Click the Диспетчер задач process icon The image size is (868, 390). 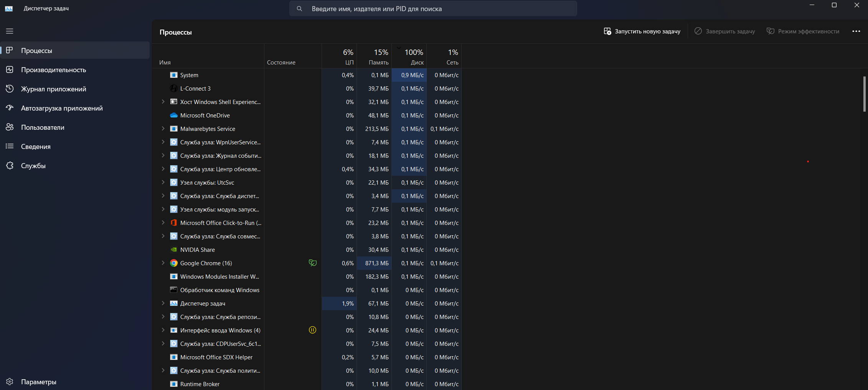pos(174,303)
